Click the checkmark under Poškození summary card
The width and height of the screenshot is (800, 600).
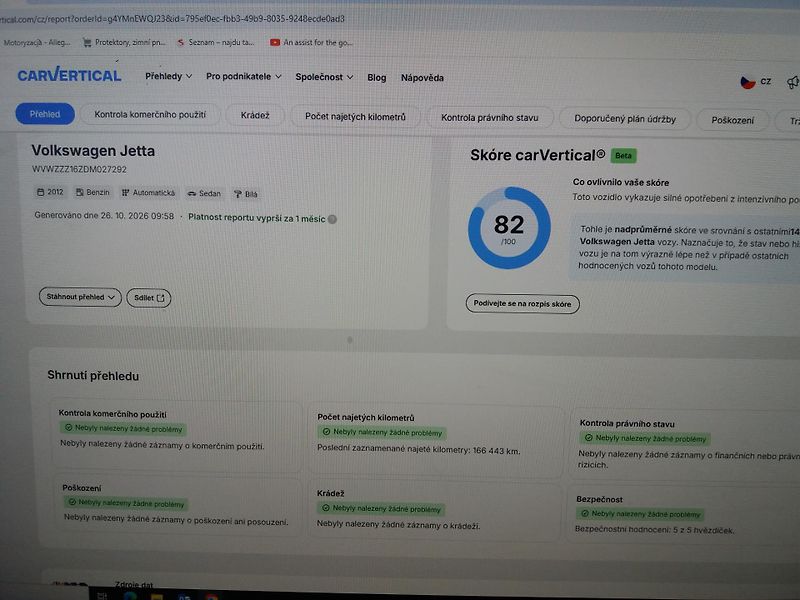pyautogui.click(x=72, y=502)
